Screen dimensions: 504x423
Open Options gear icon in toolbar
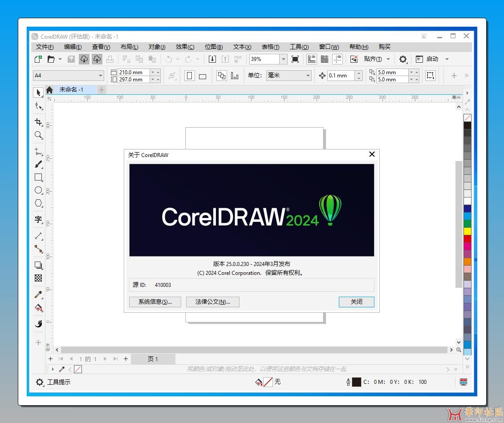(x=403, y=59)
